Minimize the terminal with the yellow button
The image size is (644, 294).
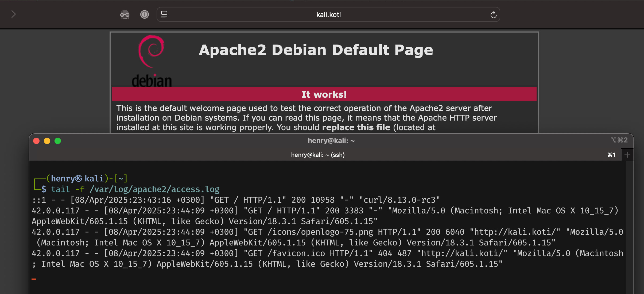coord(47,141)
